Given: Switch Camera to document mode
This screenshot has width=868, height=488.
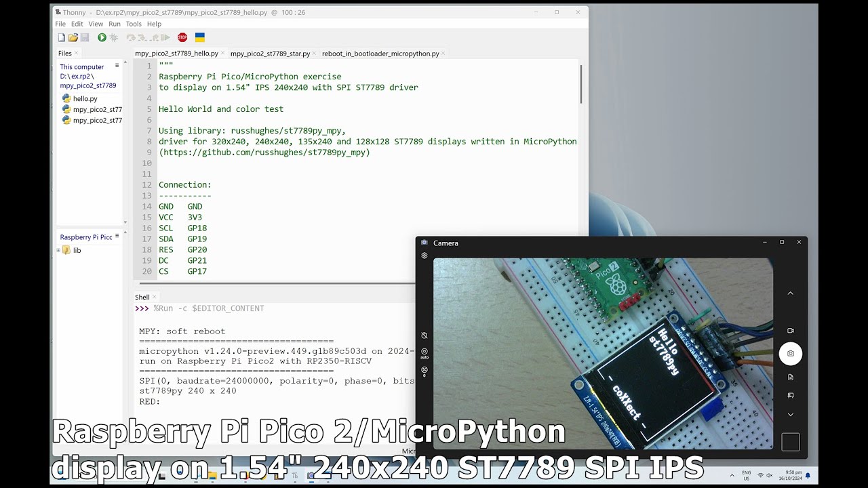Looking at the screenshot, I should (790, 377).
